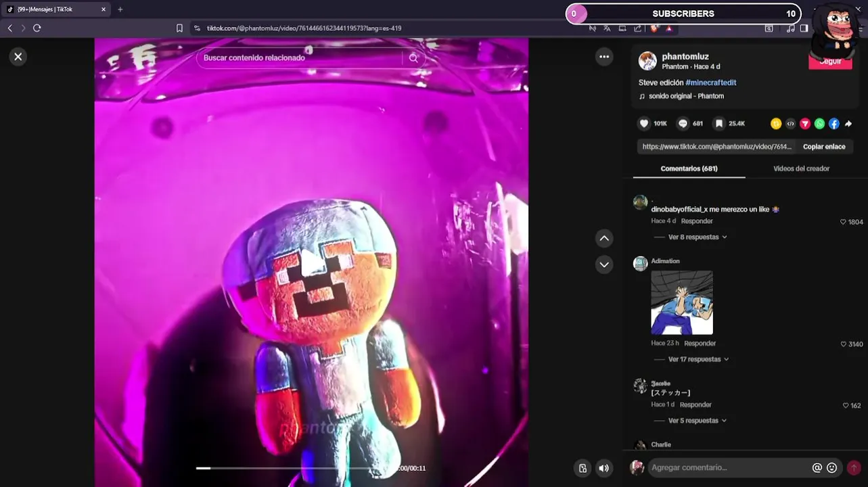Open the media control music note icon

coord(791,28)
